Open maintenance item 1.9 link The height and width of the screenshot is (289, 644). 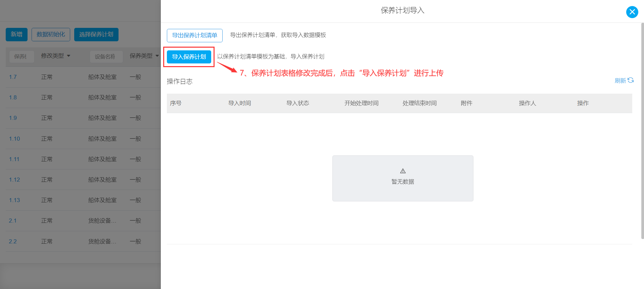(x=13, y=118)
